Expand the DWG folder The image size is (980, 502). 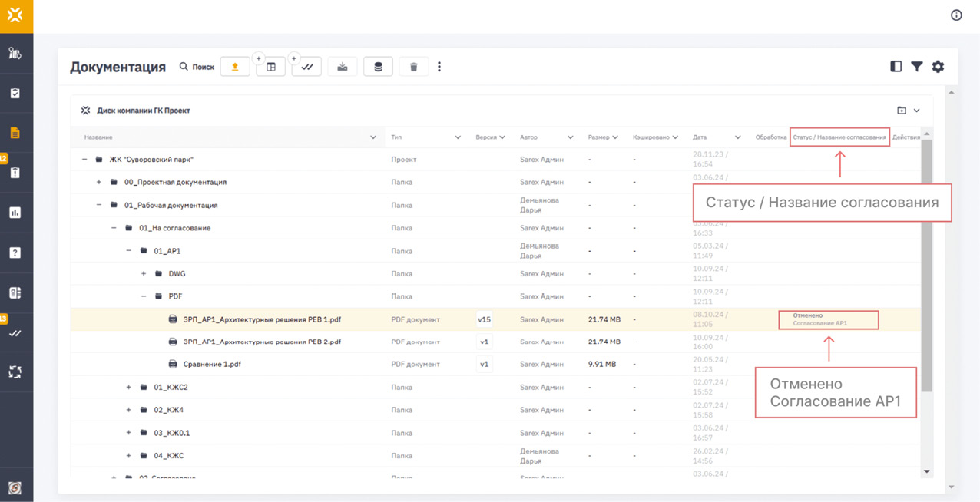144,274
